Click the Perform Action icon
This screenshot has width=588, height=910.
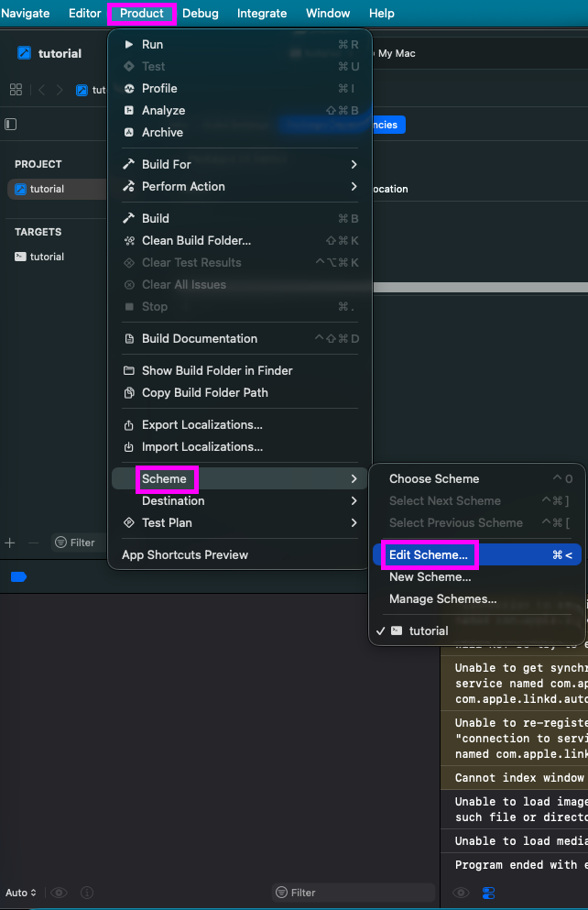point(129,186)
